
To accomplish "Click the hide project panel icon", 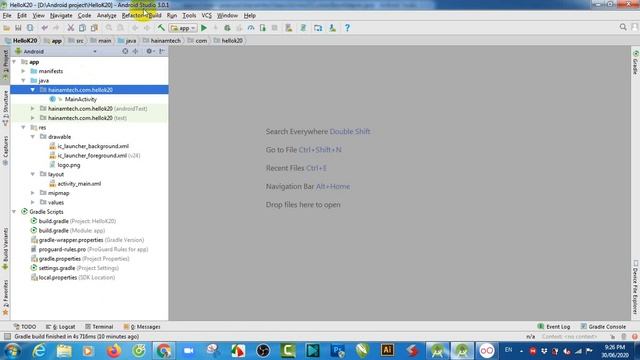I will tap(162, 51).
